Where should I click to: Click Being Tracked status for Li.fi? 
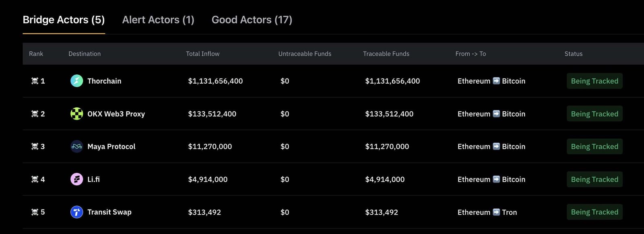point(594,179)
